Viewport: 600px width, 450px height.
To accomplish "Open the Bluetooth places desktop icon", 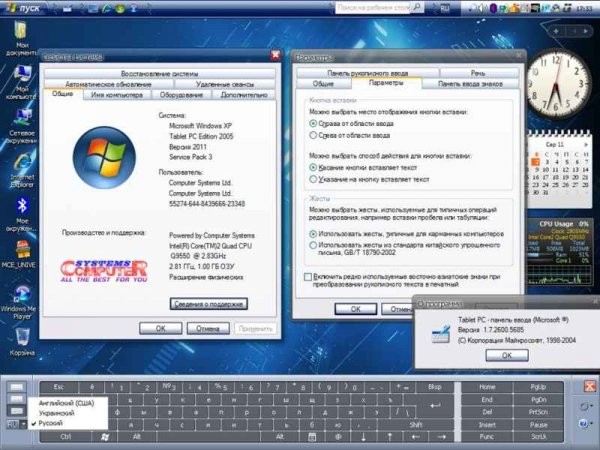I will coord(22,214).
